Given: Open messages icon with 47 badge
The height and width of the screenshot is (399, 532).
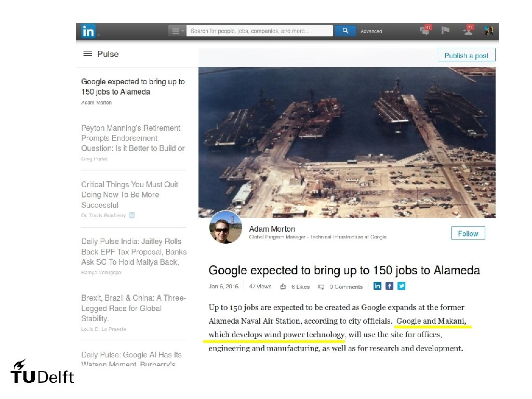Looking at the screenshot, I should click(x=425, y=30).
